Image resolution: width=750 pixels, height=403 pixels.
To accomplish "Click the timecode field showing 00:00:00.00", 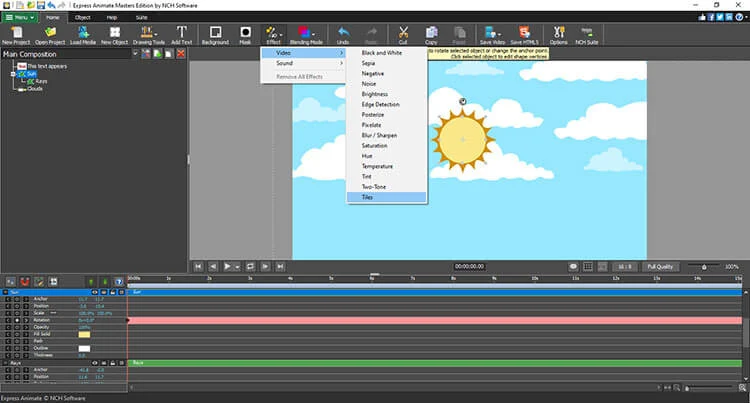I will click(469, 267).
